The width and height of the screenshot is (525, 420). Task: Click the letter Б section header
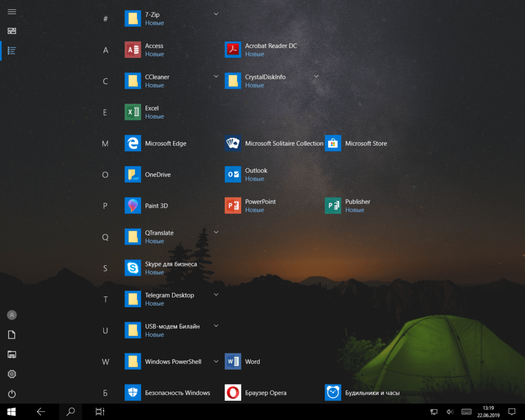tap(105, 393)
